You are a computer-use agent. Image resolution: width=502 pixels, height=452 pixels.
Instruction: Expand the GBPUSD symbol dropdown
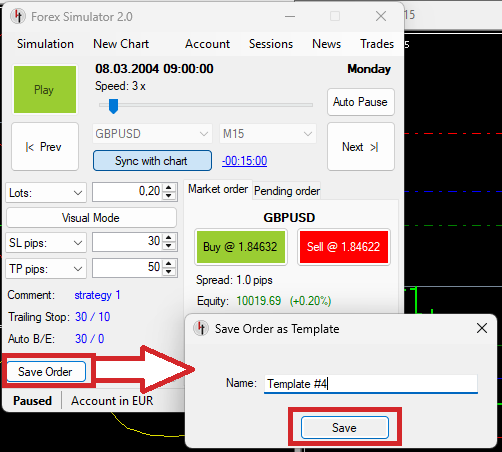pos(152,134)
